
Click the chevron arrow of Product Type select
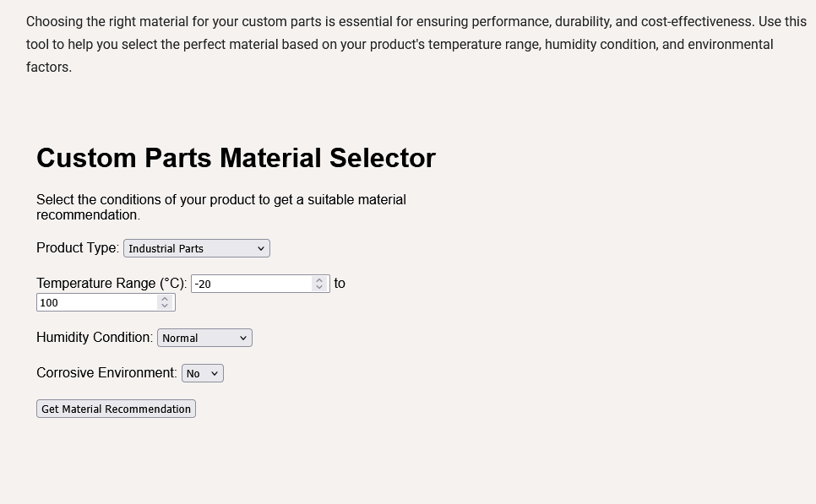pyautogui.click(x=261, y=248)
